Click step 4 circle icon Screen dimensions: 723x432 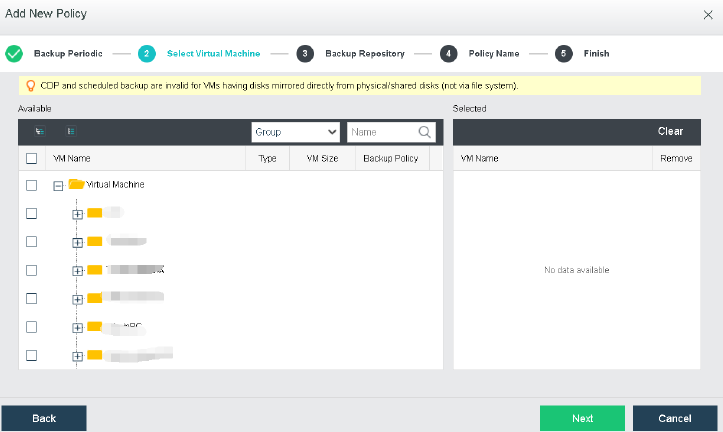click(x=449, y=53)
